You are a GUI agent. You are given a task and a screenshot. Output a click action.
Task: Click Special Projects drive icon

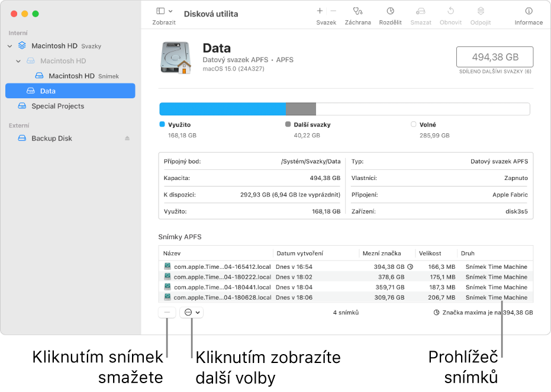coord(22,106)
